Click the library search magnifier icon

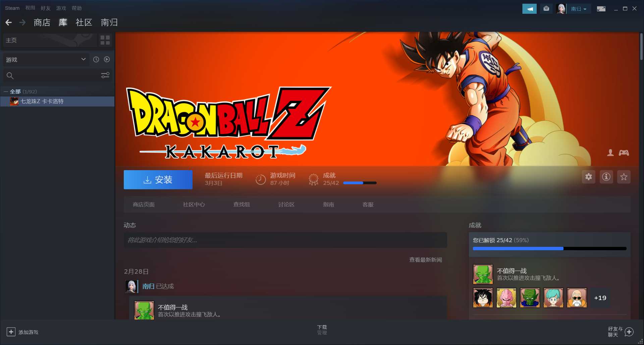10,76
